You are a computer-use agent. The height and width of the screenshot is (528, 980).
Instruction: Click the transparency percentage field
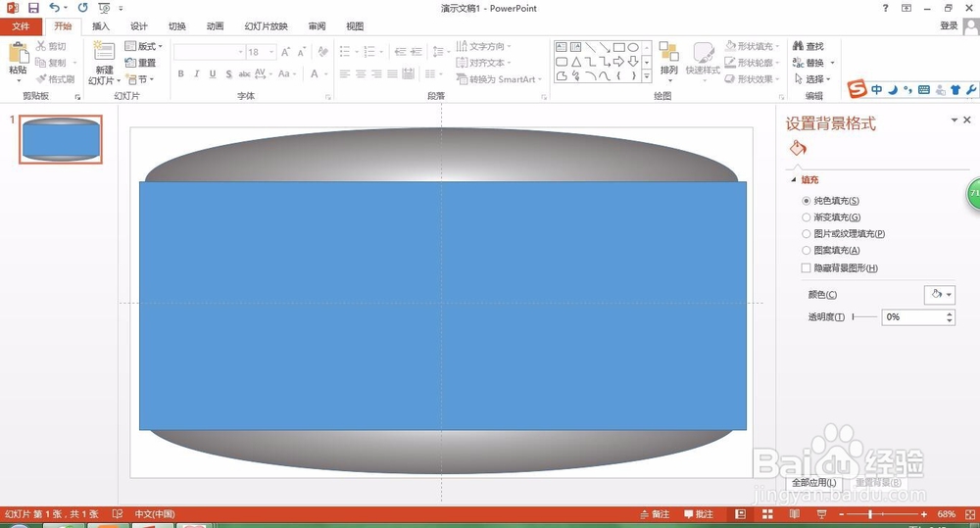[912, 317]
